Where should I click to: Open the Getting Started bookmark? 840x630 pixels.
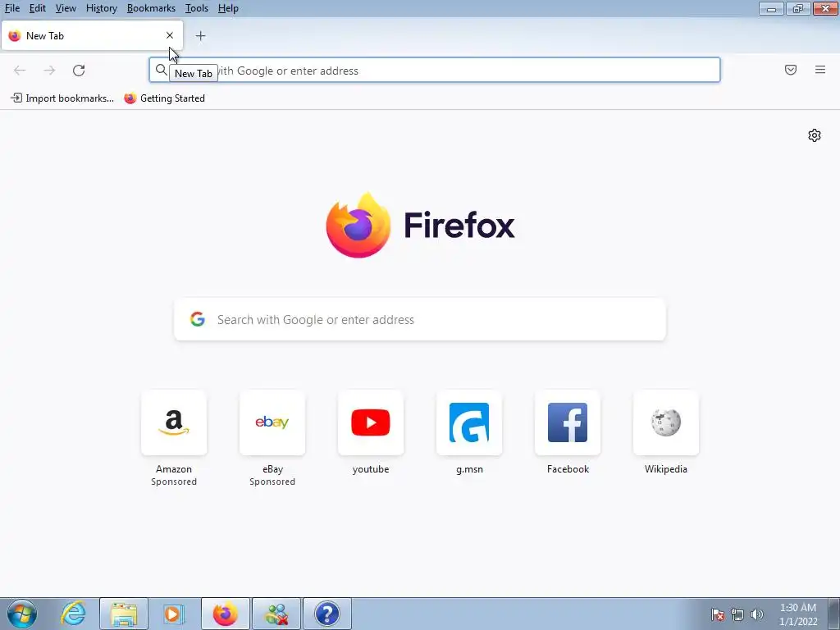[164, 98]
